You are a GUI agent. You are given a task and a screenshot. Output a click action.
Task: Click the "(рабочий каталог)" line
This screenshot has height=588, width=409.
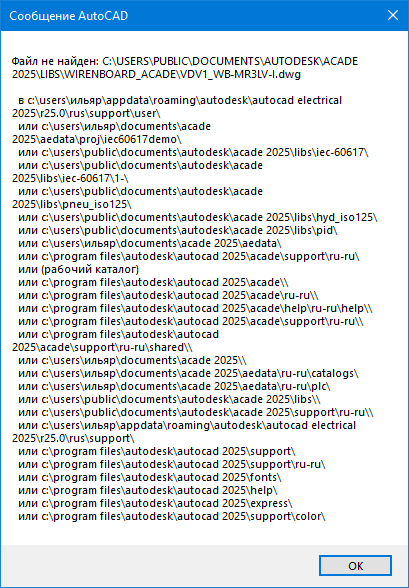pyautogui.click(x=78, y=269)
